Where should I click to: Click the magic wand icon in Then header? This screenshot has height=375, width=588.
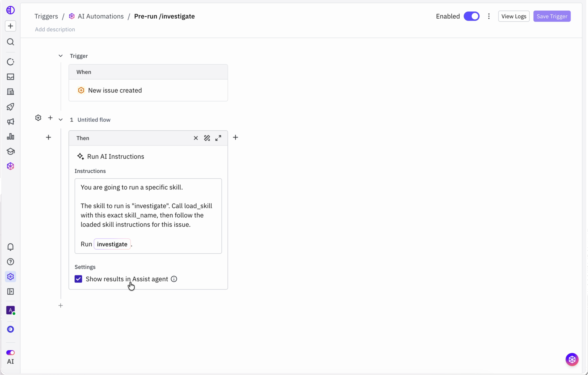pos(207,138)
